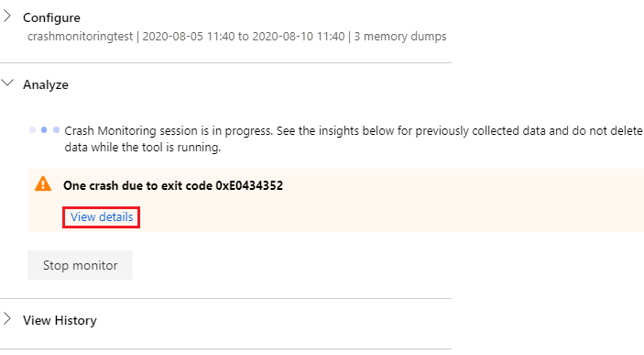Click the Crash Monitoring session in progress message
The height and width of the screenshot is (355, 644).
pos(354,131)
